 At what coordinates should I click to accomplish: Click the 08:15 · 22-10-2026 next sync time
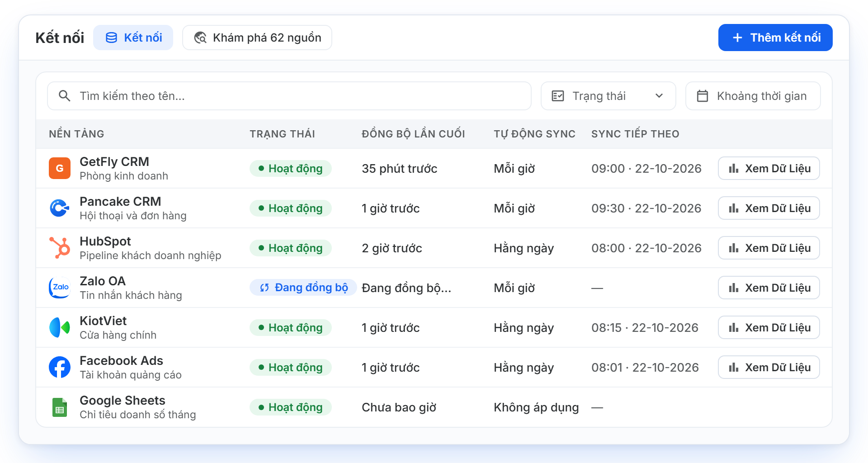click(645, 328)
